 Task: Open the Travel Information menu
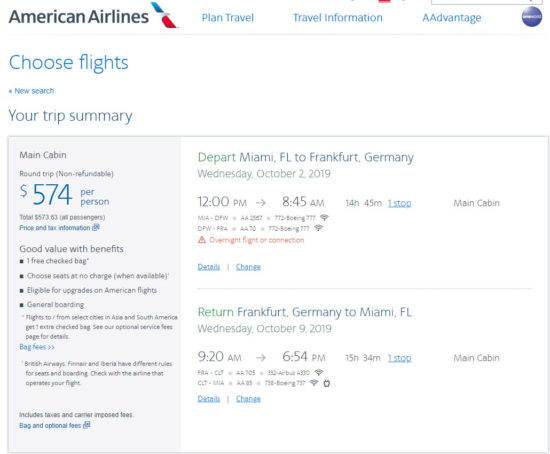coord(338,18)
